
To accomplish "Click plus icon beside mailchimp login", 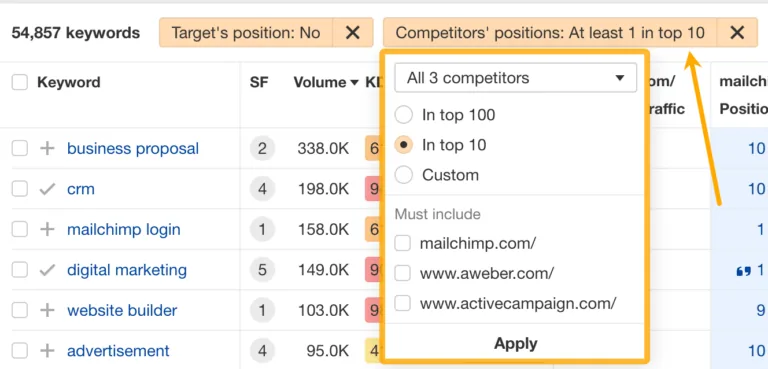I will pos(47,229).
